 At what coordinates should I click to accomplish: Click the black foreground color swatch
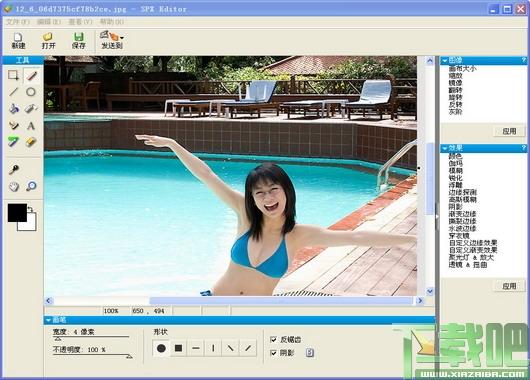[x=17, y=213]
